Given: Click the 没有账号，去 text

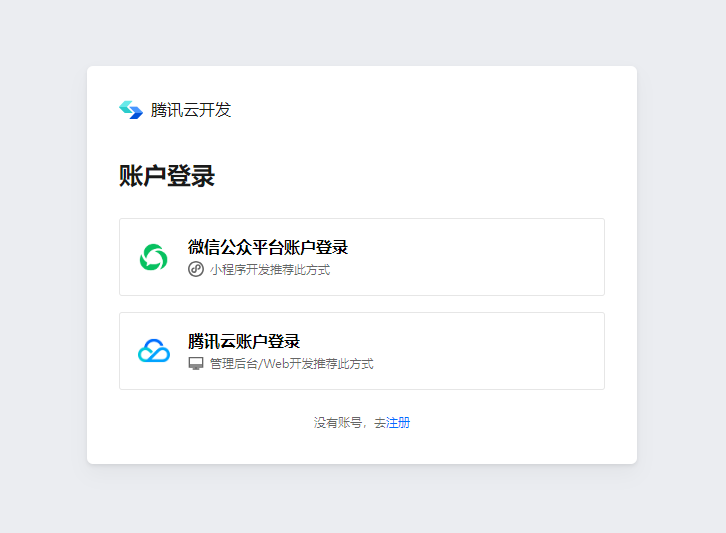Looking at the screenshot, I should pos(350,422).
